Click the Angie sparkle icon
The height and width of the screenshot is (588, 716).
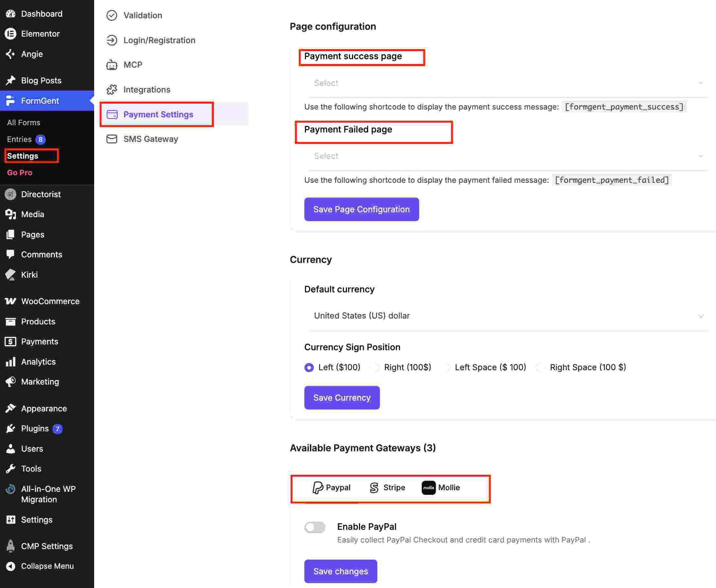[x=10, y=54]
